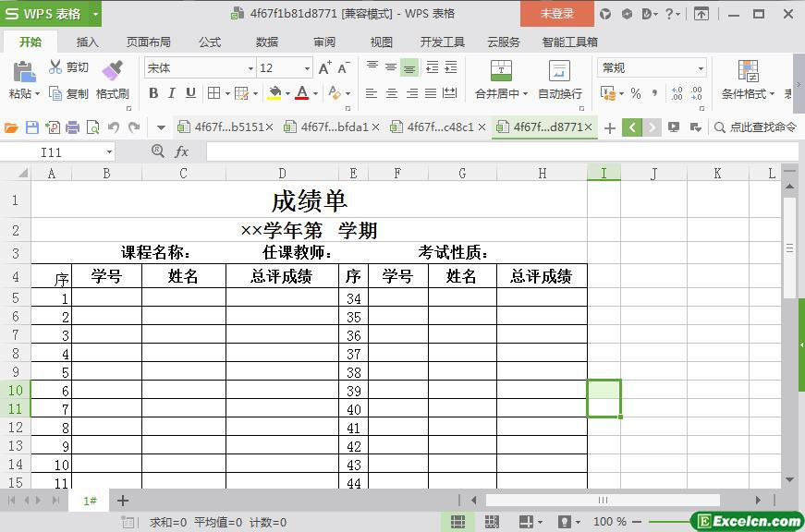Click the decrease indent icon
The height and width of the screenshot is (532, 805).
(x=433, y=67)
